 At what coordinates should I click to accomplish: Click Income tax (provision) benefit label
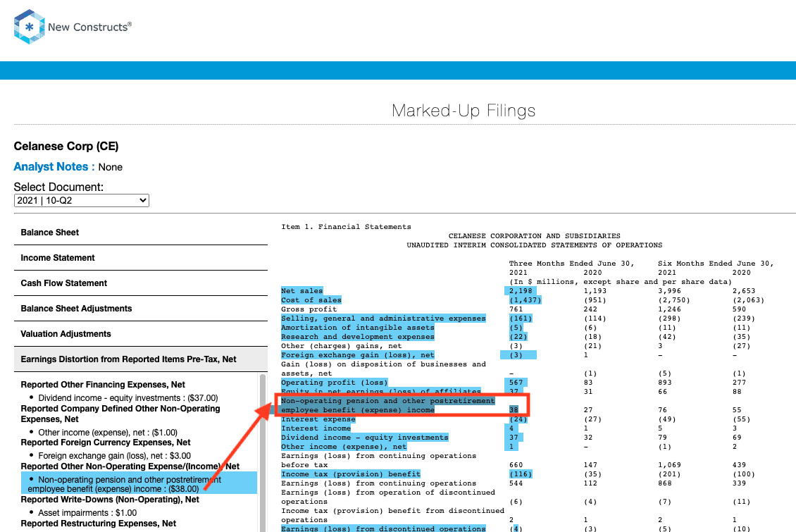click(x=350, y=474)
